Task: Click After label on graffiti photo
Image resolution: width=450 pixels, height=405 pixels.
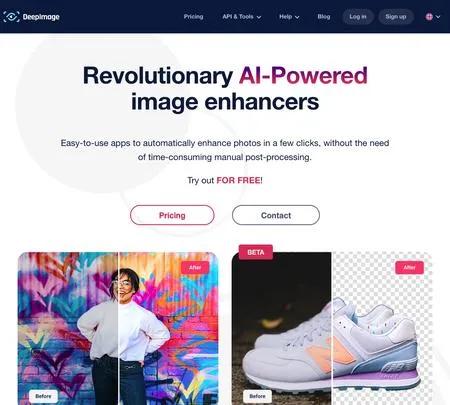Action: pos(195,267)
